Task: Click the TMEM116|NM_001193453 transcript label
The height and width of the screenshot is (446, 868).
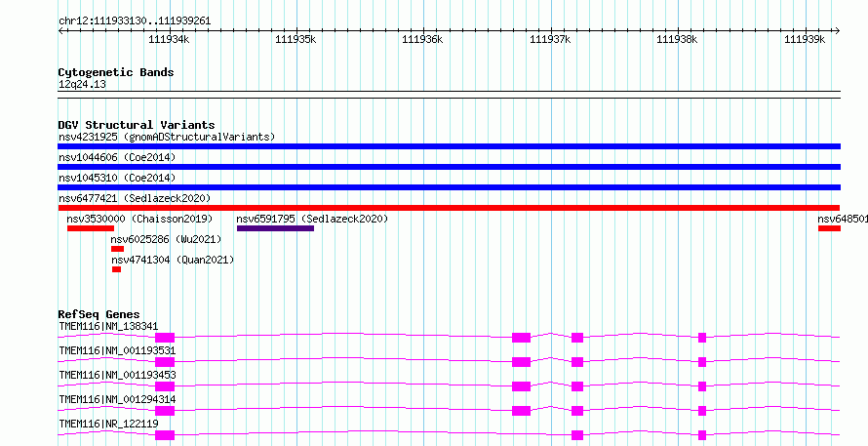Action: [117, 375]
